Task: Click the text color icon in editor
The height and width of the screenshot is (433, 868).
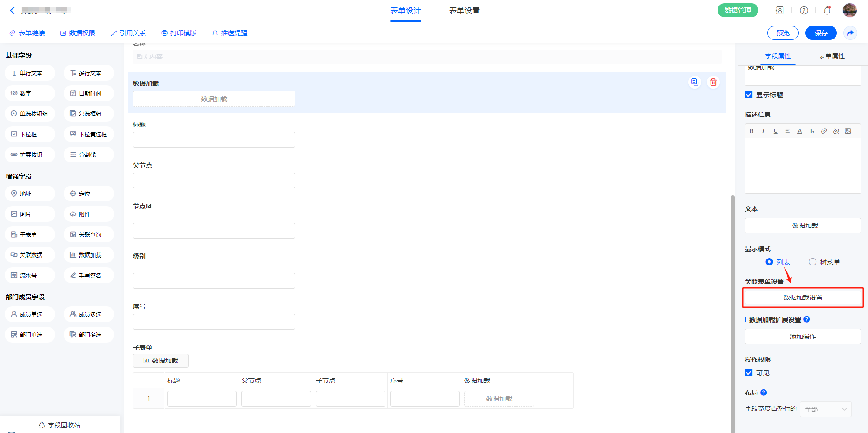Action: [800, 131]
